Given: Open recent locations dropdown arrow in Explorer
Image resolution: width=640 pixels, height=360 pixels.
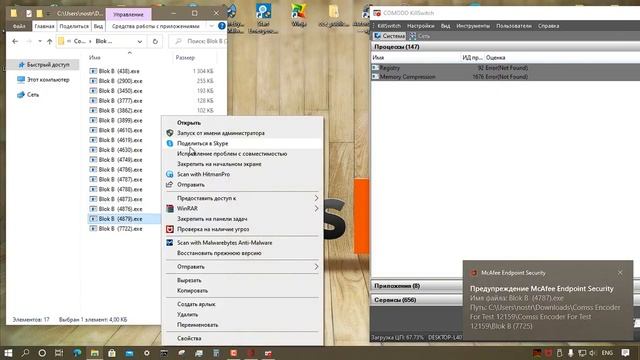Looking at the screenshot, I should point(40,41).
